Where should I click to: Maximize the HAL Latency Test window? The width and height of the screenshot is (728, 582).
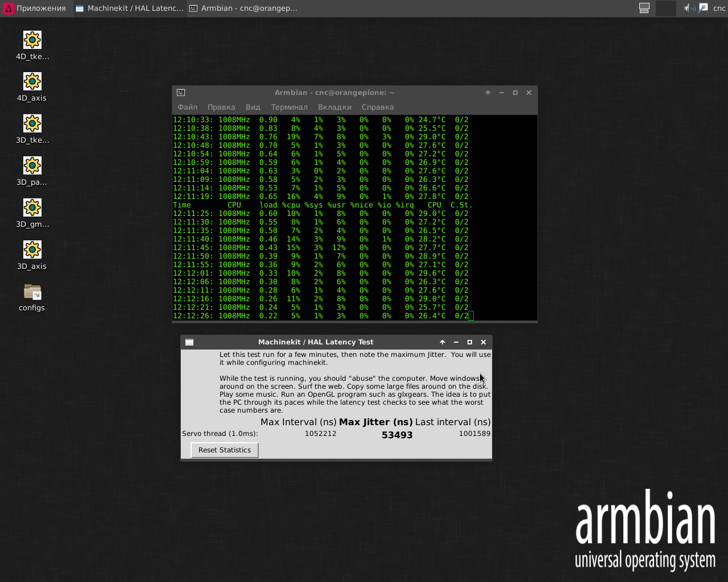pyautogui.click(x=470, y=342)
